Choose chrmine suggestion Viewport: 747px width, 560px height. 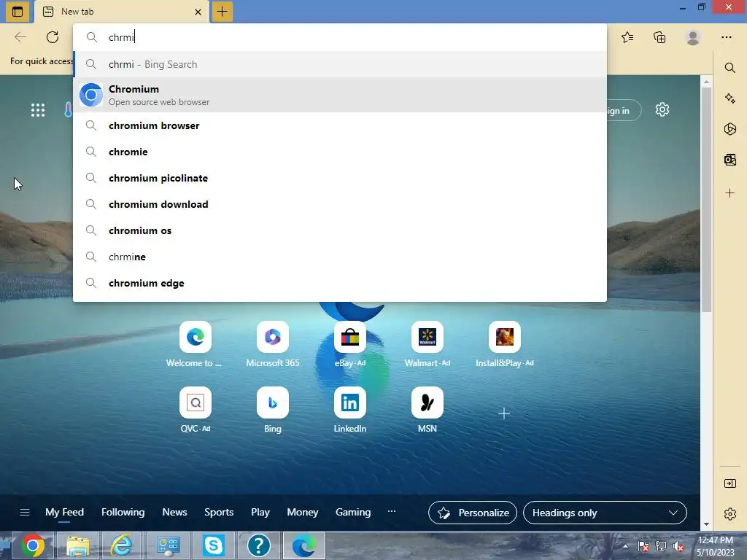(340, 257)
